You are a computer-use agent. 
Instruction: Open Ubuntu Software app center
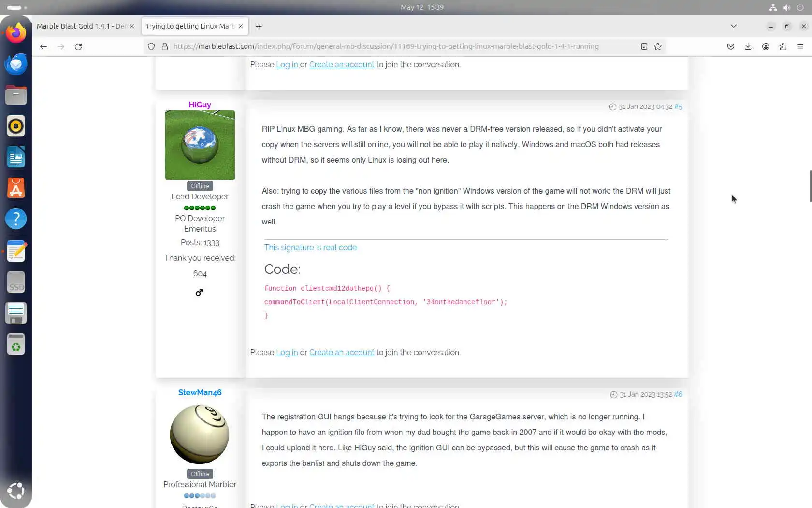(16, 188)
